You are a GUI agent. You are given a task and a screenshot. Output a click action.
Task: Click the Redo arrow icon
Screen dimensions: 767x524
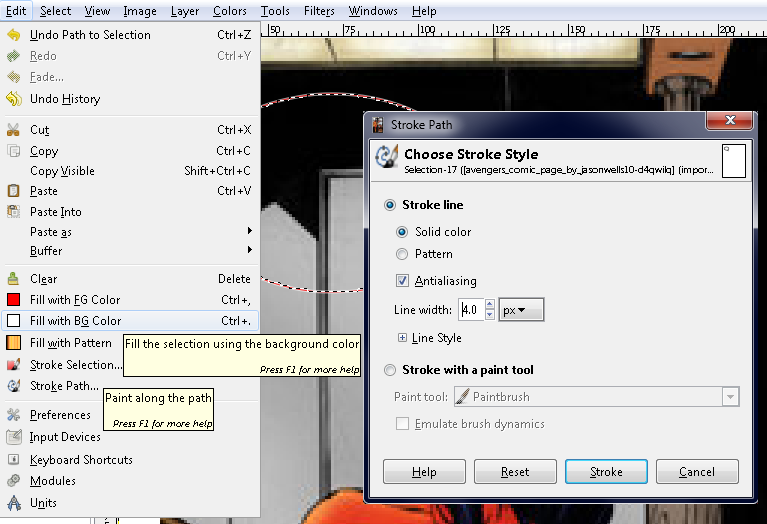click(14, 56)
